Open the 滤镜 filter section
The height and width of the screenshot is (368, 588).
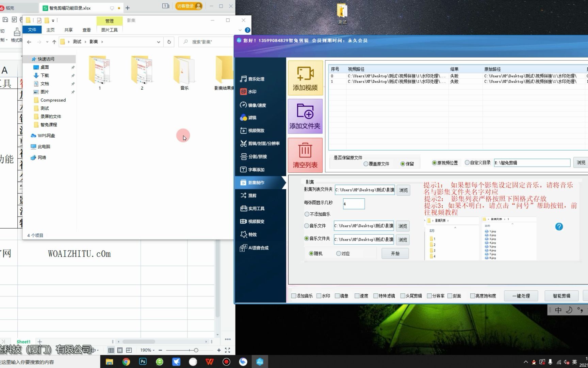248,118
